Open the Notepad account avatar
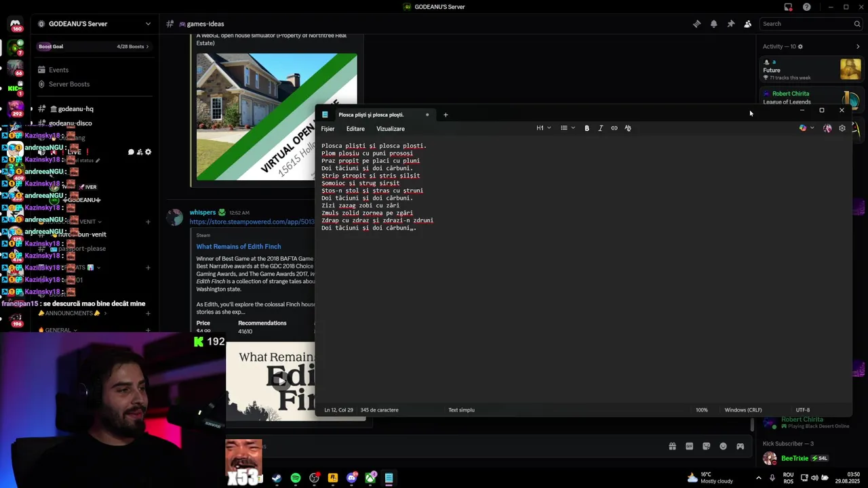Image resolution: width=868 pixels, height=488 pixels. click(827, 128)
